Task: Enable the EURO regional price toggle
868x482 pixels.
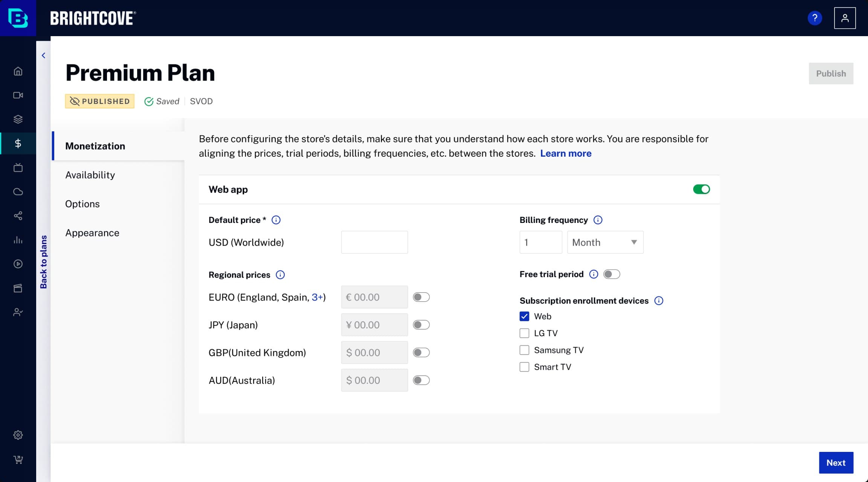Action: tap(421, 297)
